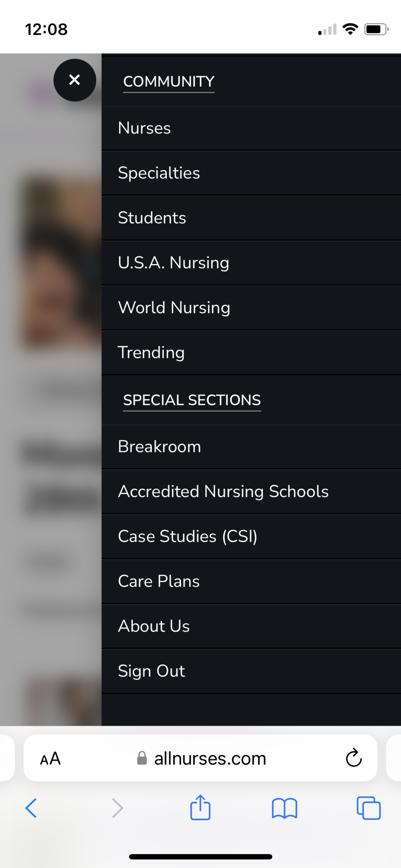Image resolution: width=401 pixels, height=868 pixels.
Task: Tap Safari's back arrow
Action: click(31, 808)
